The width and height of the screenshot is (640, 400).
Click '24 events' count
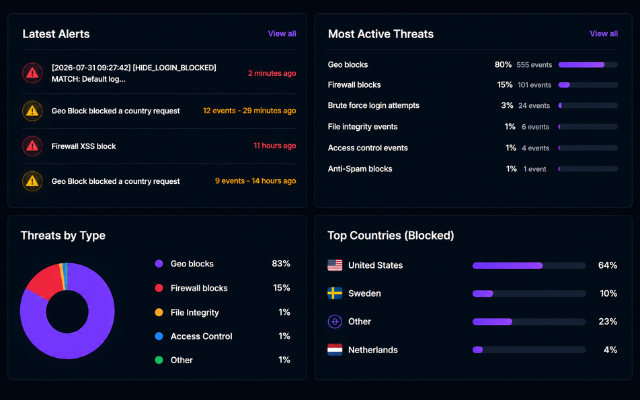point(534,106)
